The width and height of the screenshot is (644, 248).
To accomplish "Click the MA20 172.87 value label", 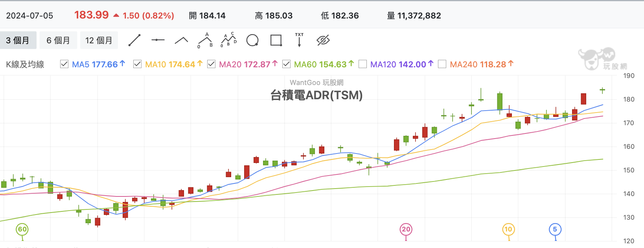I will [x=248, y=64].
